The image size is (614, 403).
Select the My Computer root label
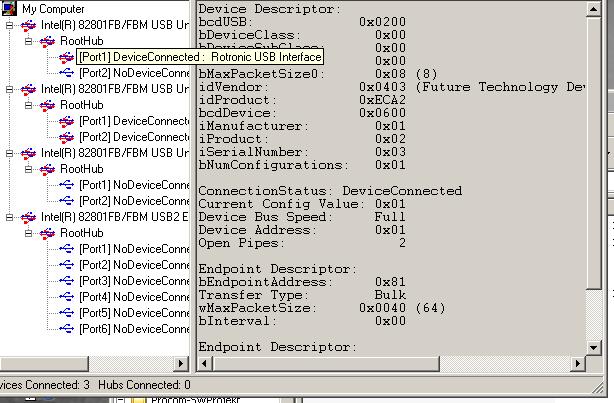54,9
